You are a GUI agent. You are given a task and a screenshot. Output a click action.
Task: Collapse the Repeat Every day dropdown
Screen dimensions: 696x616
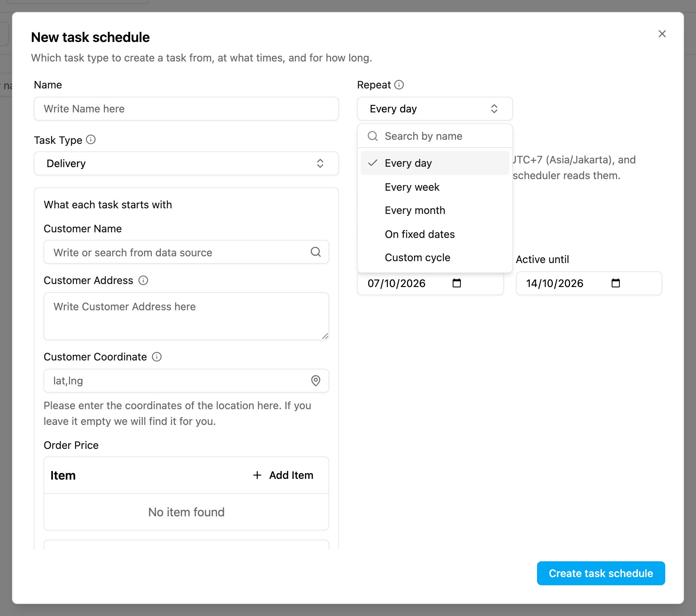435,109
